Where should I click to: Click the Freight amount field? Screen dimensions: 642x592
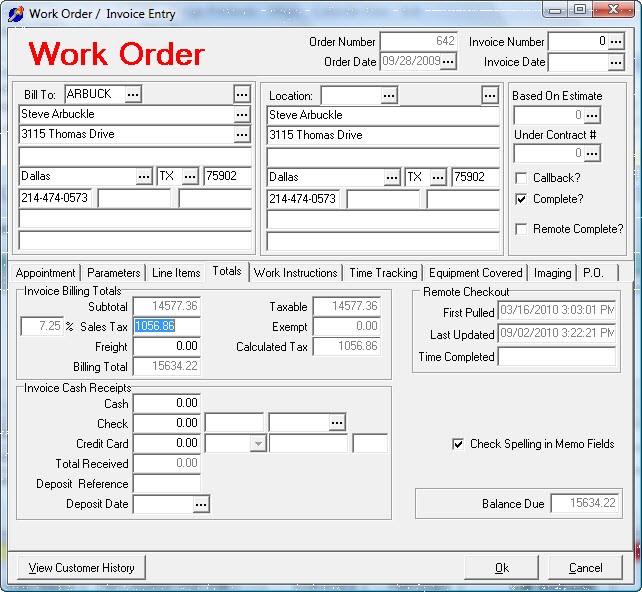167,346
